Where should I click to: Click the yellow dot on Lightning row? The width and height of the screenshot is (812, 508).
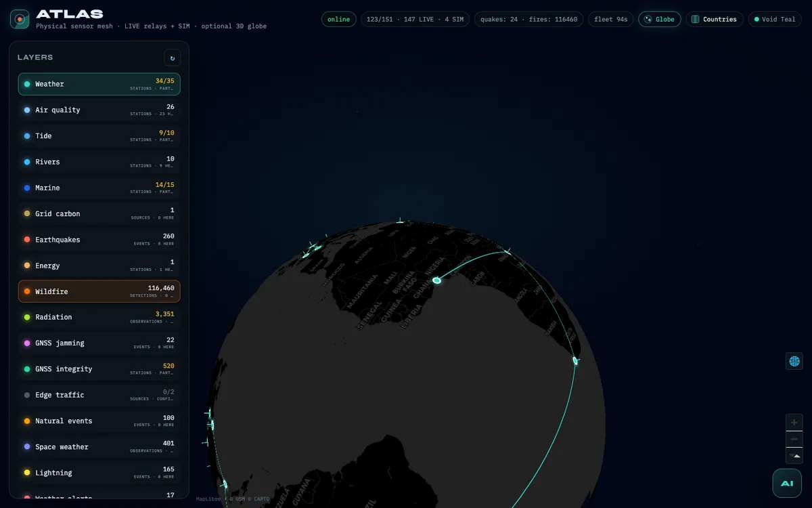[x=27, y=473]
